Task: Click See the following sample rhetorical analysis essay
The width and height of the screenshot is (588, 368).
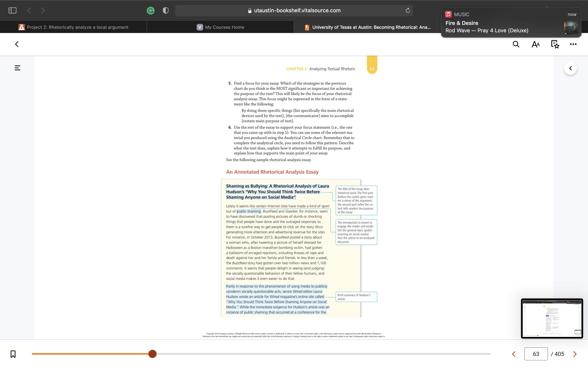Action: point(269,160)
